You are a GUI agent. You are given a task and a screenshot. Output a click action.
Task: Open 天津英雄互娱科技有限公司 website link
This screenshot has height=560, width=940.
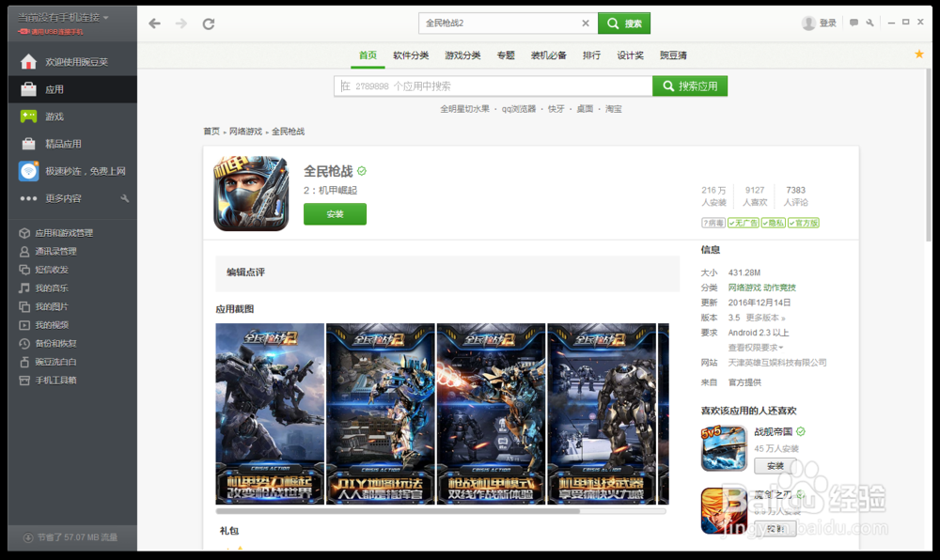point(777,363)
